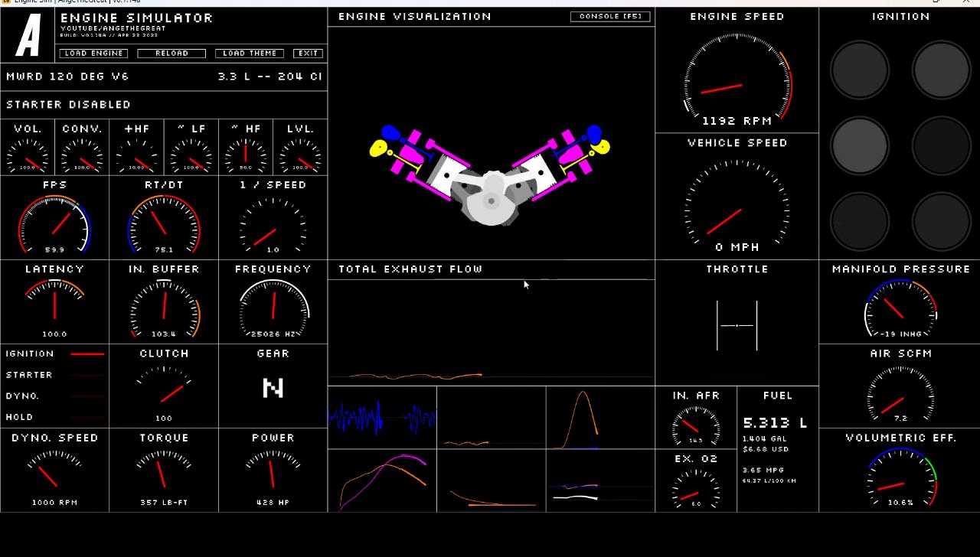Click the V6 engine visualization model
Image resolution: width=980 pixels, height=557 pixels.
[490, 176]
